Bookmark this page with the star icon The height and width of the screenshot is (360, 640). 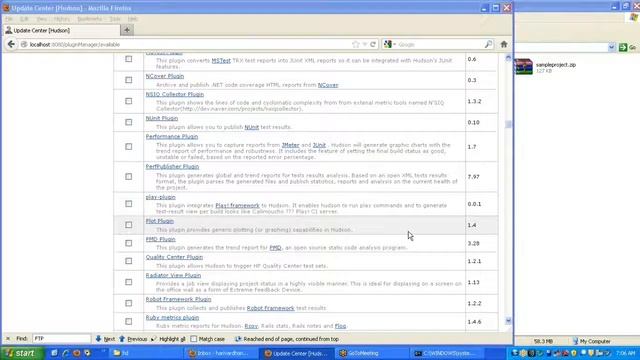click(x=356, y=44)
